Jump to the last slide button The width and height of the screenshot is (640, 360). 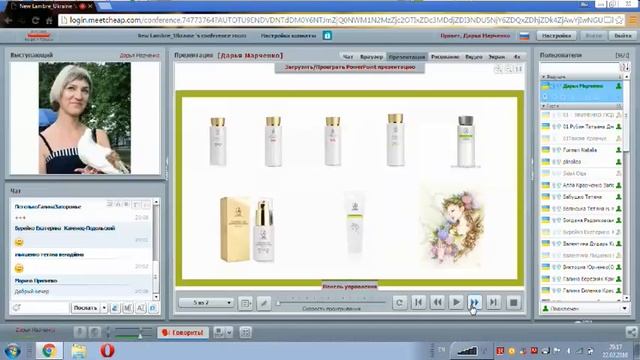[x=493, y=302]
